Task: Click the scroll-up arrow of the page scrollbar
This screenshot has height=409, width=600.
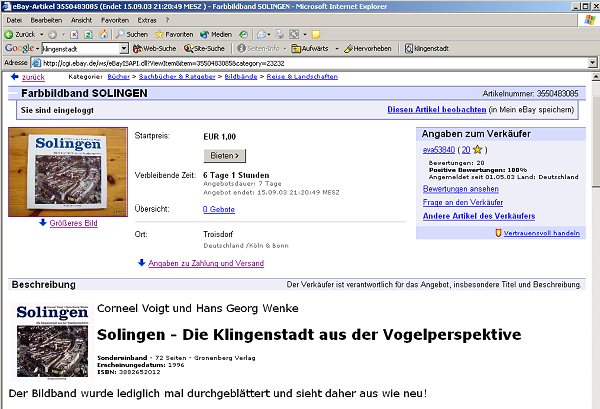Action: (596, 77)
